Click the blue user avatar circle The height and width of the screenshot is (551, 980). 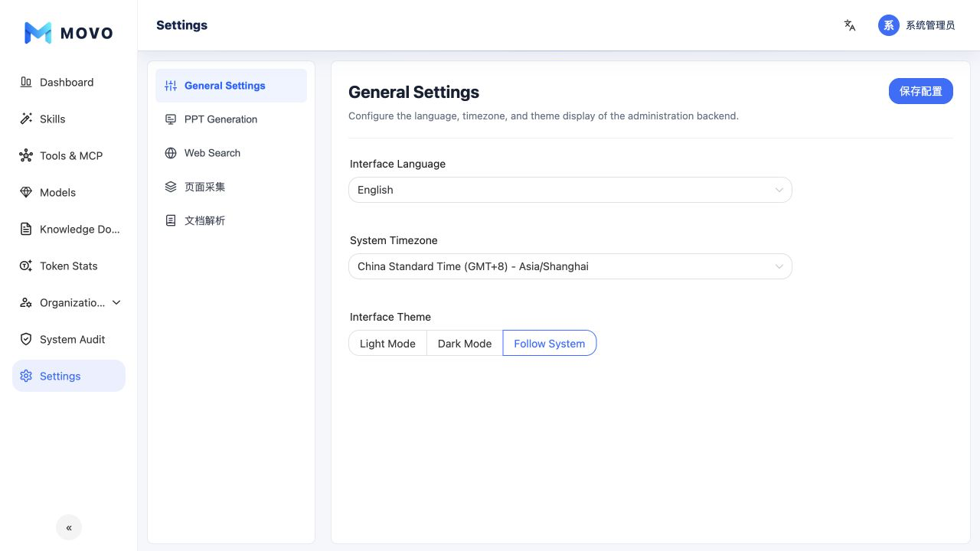[889, 25]
